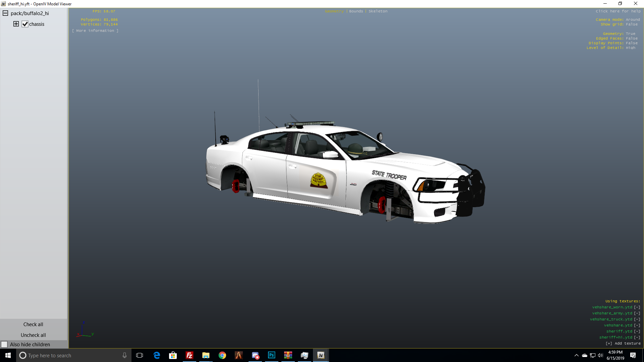Open the Microsoft Edge browser
Viewport: 644px width, 362px height.
[x=157, y=355]
